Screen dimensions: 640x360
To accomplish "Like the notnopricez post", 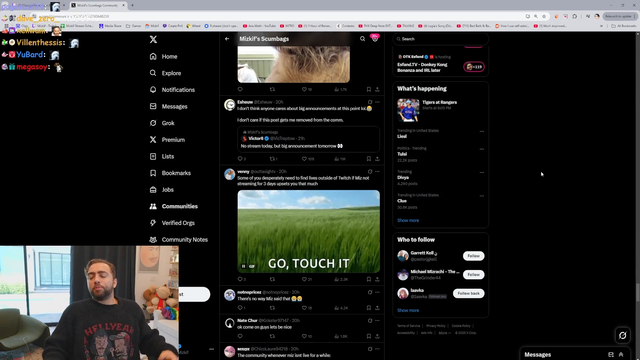I will [304, 308].
